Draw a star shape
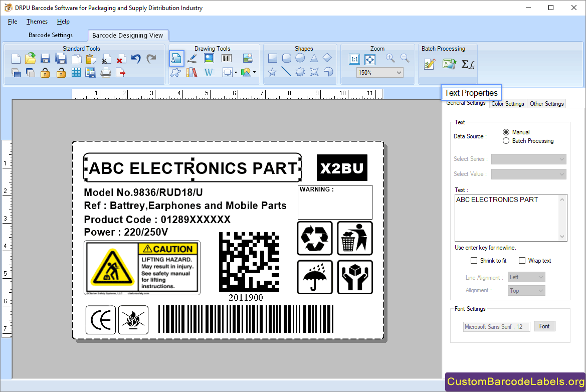The height and width of the screenshot is (392, 586). tap(272, 72)
